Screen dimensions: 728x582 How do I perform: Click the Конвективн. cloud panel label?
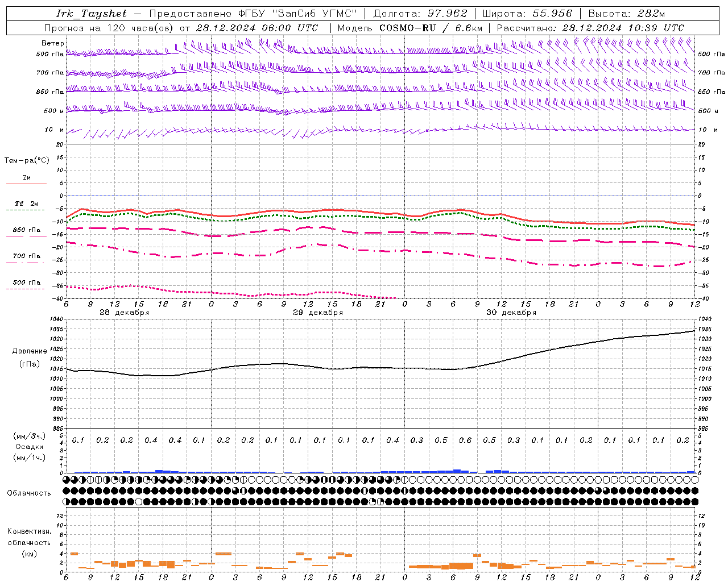click(x=29, y=531)
